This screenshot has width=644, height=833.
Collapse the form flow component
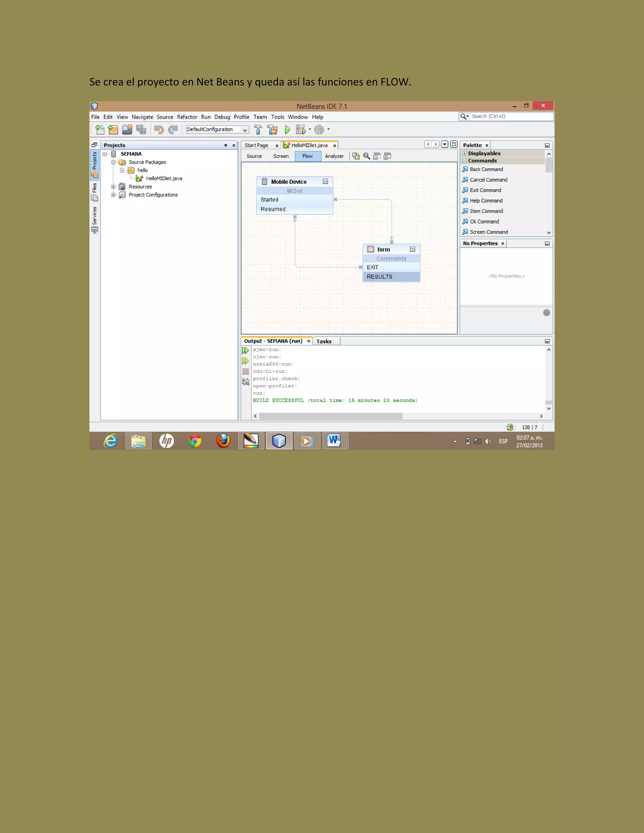[413, 249]
